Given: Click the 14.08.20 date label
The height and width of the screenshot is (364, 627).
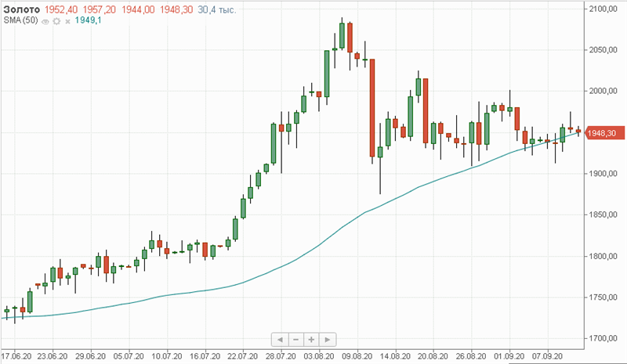Looking at the screenshot, I should pos(395,356).
